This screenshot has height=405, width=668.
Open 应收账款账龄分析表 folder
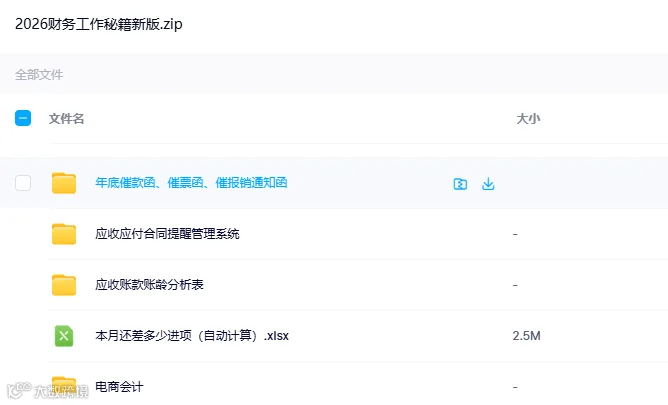149,285
